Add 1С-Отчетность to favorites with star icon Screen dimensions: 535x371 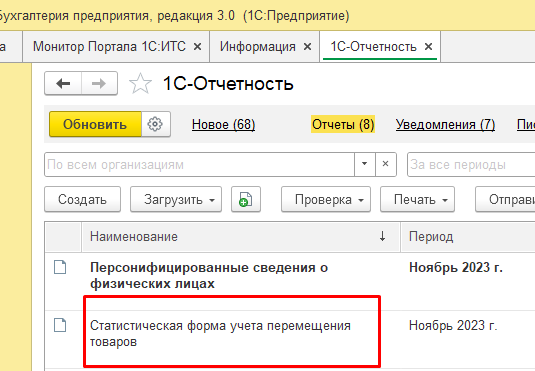(x=140, y=83)
